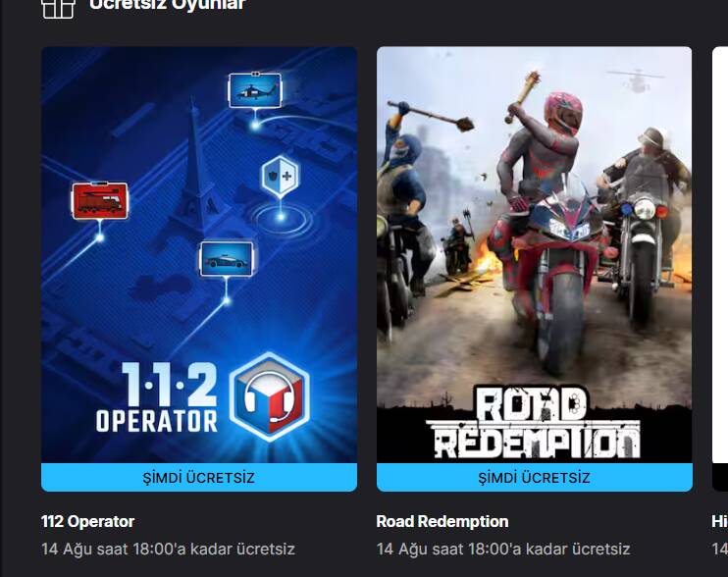Click the 1·1·2 OPERATOR logo text
Image resolution: width=728 pixels, height=577 pixels.
coord(157,397)
